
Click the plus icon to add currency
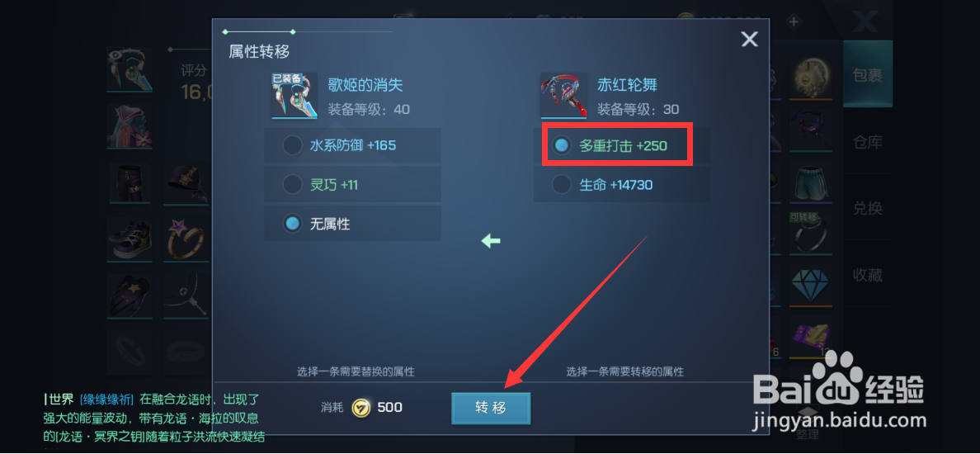pos(793,22)
